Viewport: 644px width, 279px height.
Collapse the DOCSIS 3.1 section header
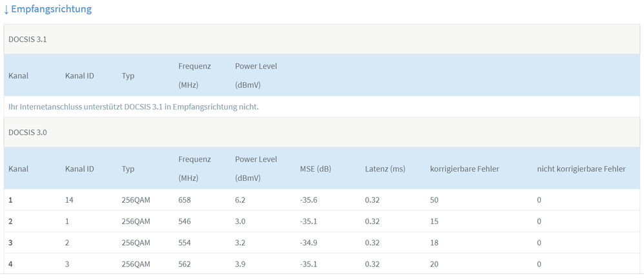pos(28,39)
